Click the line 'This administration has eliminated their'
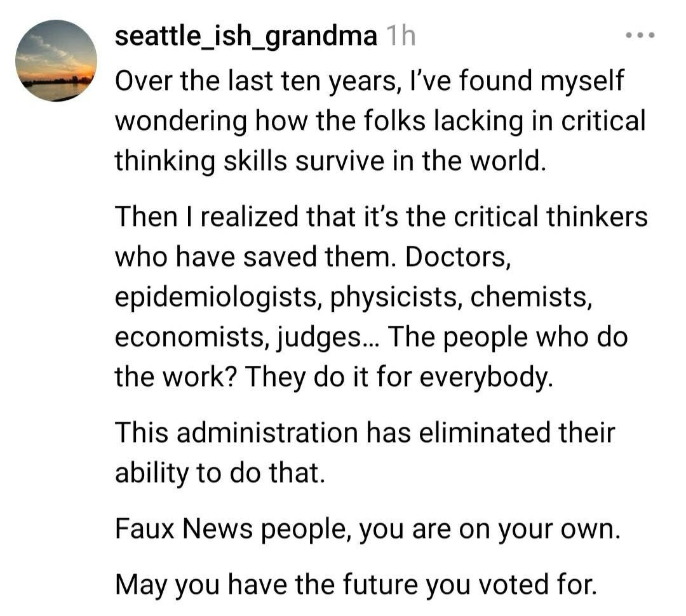686x616 pixels. pos(365,432)
